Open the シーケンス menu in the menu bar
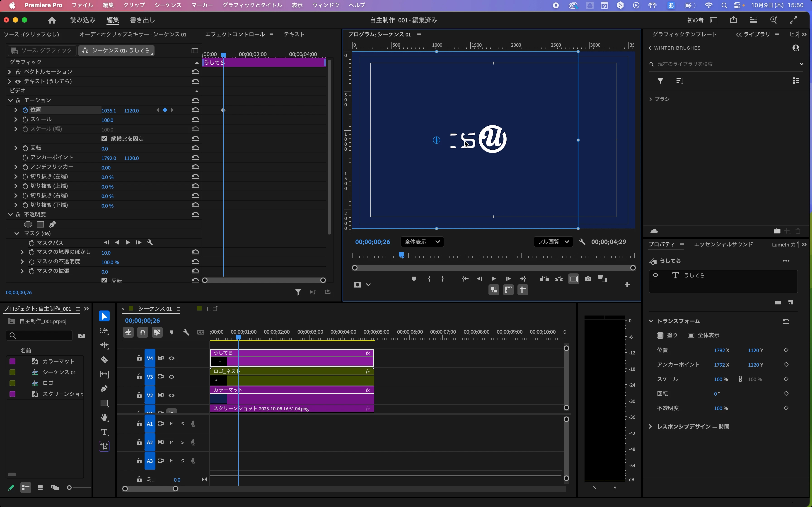 [x=168, y=5]
